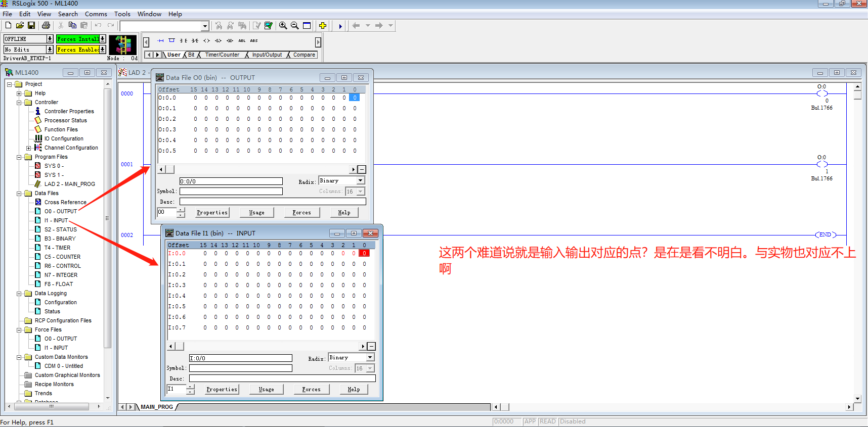The image size is (868, 427).
Task: Open Radix dropdown in Output data file
Action: click(361, 181)
